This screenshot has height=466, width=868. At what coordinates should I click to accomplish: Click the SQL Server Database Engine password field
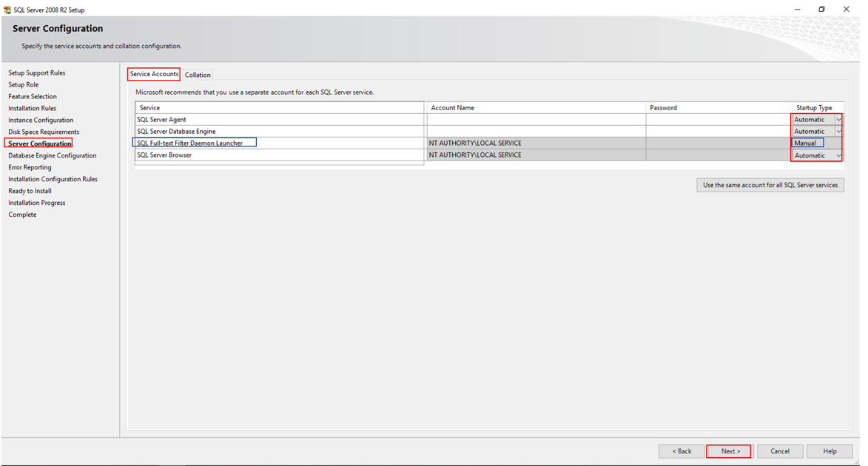click(718, 132)
